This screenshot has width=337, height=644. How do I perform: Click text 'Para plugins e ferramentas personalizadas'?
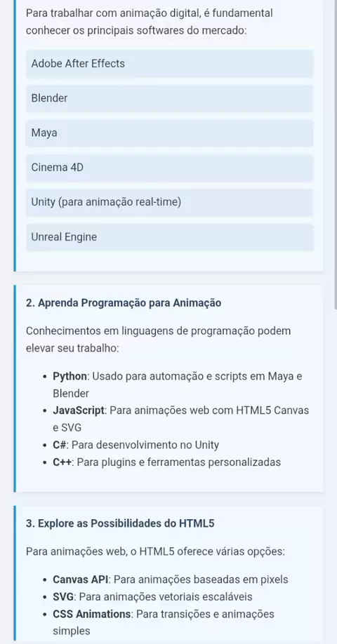[179, 462]
